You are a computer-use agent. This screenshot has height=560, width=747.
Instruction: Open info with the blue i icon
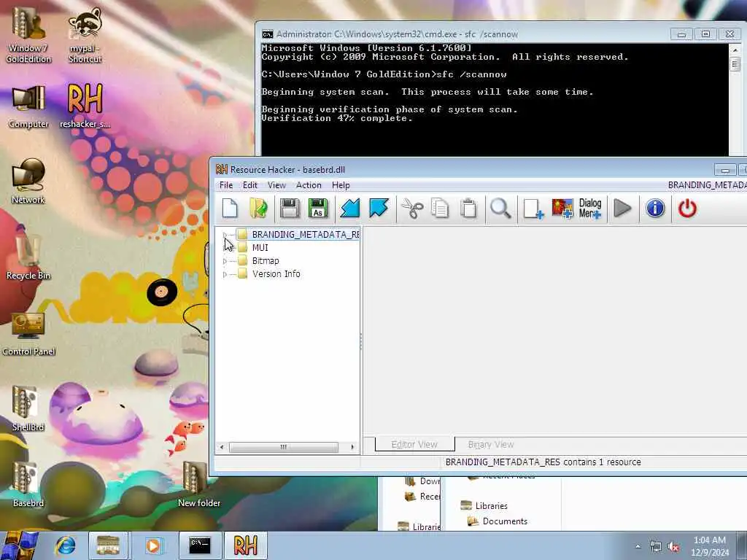655,209
